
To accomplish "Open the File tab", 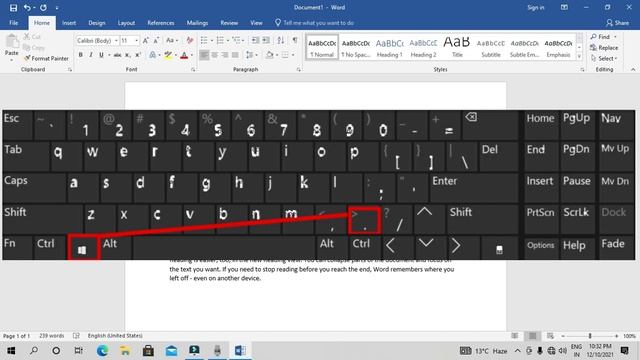I will 13,23.
